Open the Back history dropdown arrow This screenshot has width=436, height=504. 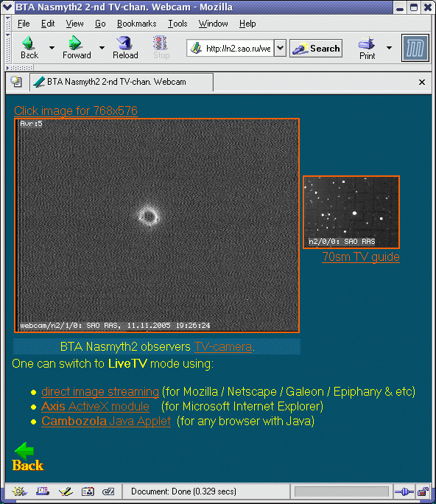[x=52, y=48]
